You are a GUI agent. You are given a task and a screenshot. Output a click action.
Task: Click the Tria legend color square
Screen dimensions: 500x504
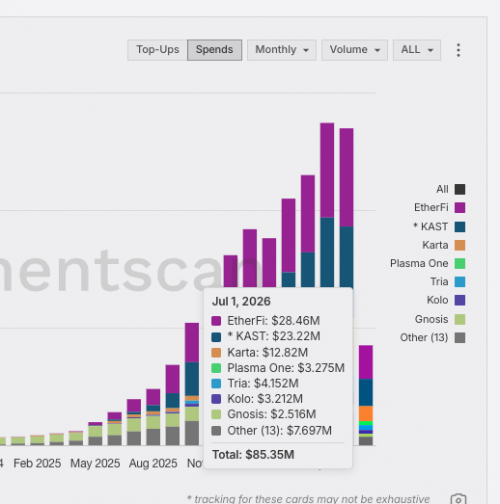[x=460, y=282]
